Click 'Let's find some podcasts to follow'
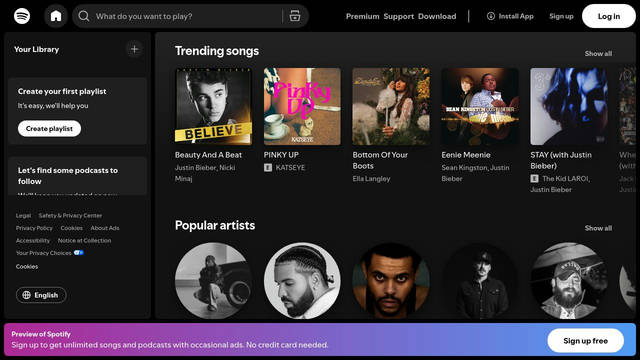The image size is (640, 360). tap(68, 176)
